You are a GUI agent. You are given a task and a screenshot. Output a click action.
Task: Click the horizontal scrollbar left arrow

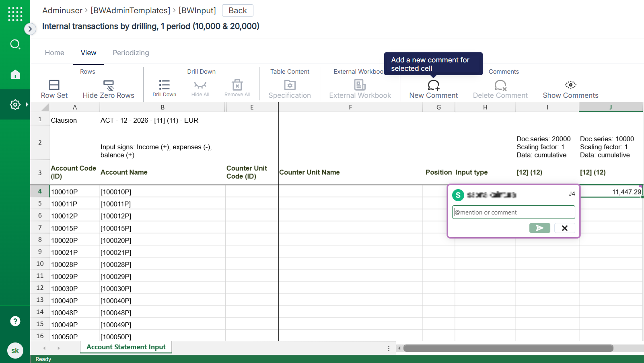click(399, 348)
